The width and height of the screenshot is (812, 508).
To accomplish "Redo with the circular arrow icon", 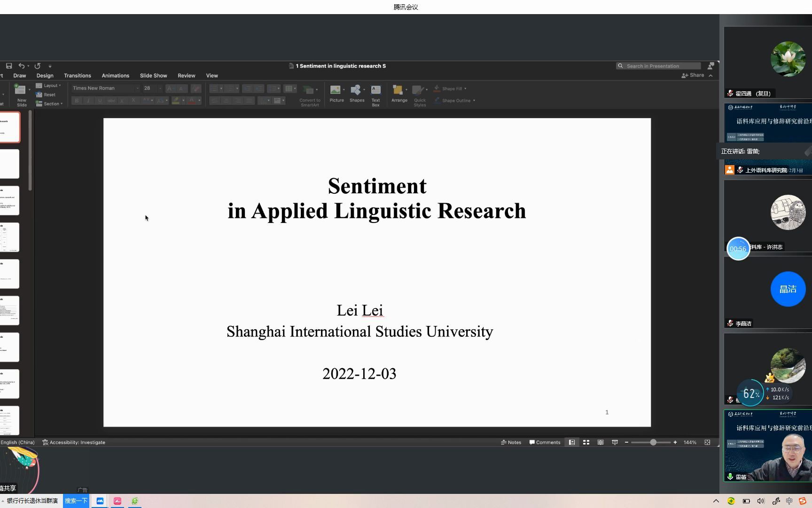I will point(38,66).
